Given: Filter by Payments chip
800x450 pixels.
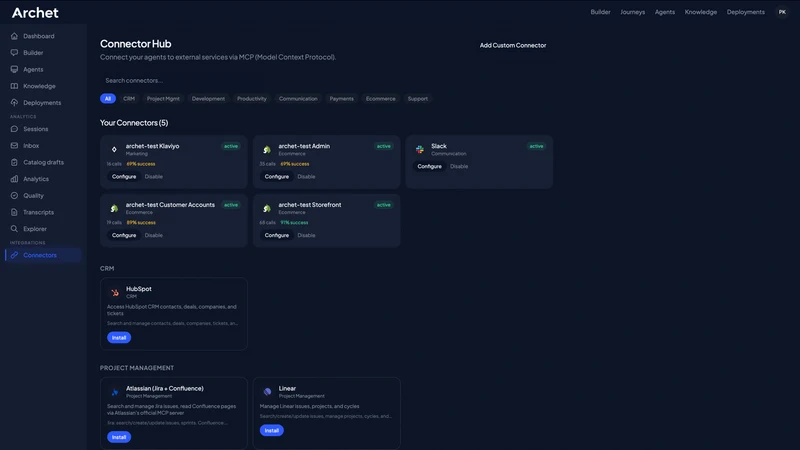Looking at the screenshot, I should (x=341, y=98).
